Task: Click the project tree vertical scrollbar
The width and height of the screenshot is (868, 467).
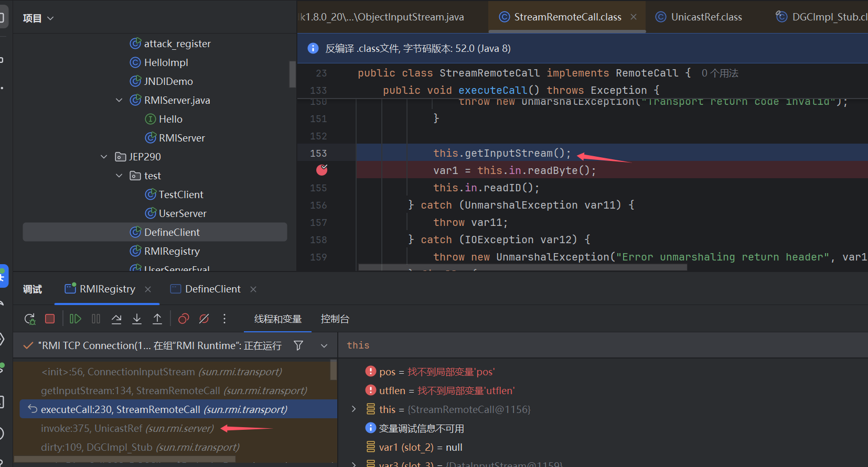Action: point(293,74)
